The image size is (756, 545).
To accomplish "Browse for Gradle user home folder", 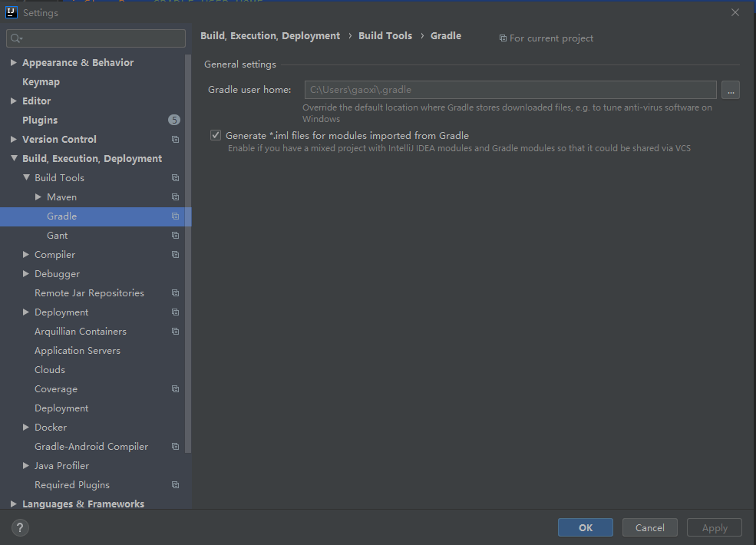I will pyautogui.click(x=731, y=90).
